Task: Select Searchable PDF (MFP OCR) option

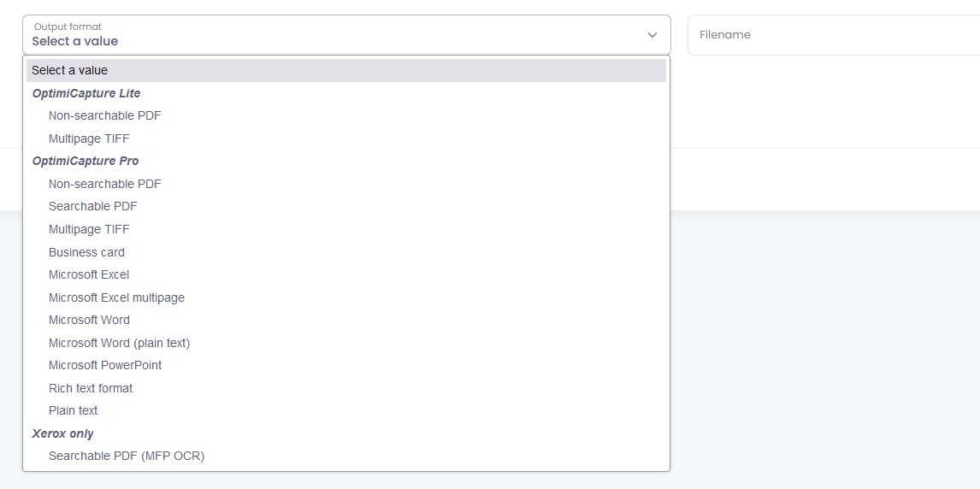Action: coord(346,456)
